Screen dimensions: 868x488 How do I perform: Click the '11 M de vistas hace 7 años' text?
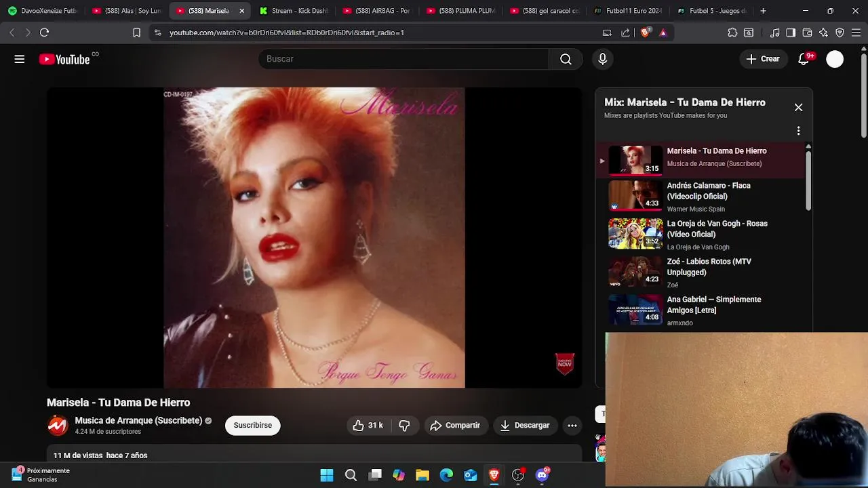click(100, 455)
